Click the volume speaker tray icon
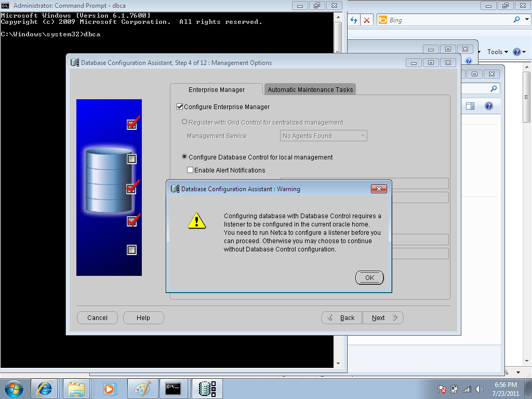The height and width of the screenshot is (399, 532). point(480,389)
